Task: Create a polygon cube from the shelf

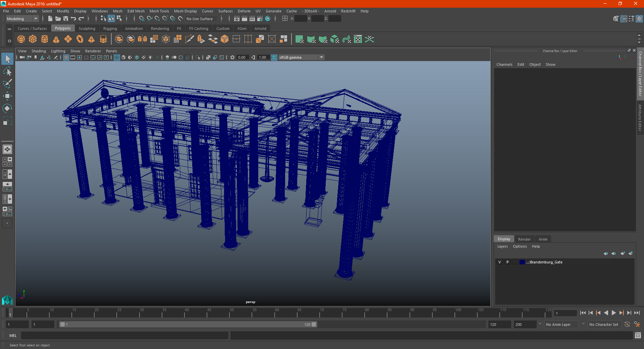Action: 33,39
